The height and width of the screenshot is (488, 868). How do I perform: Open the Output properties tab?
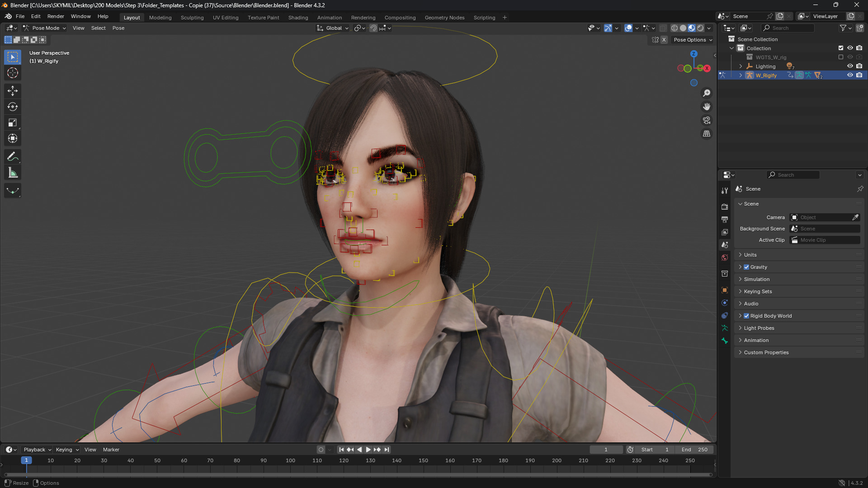[725, 219]
